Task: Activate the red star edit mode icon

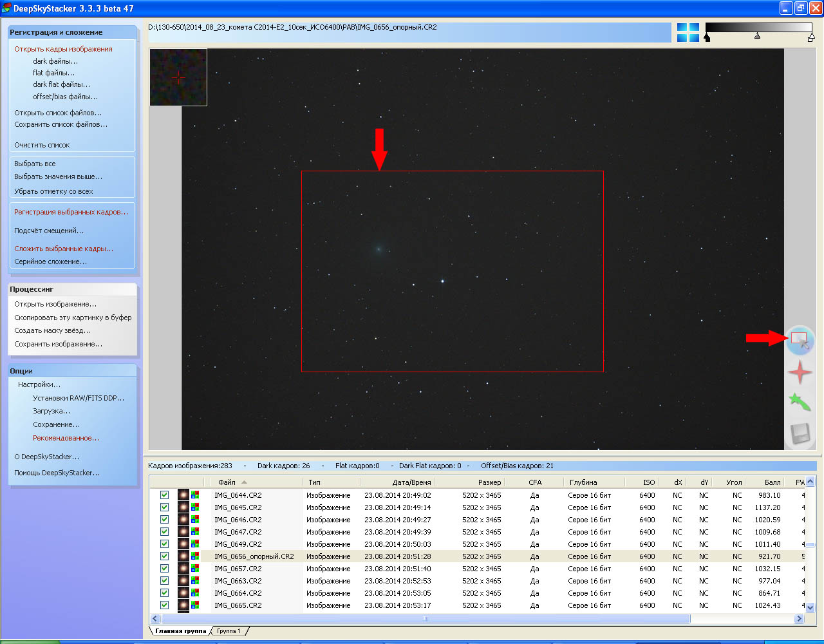Action: tap(800, 372)
